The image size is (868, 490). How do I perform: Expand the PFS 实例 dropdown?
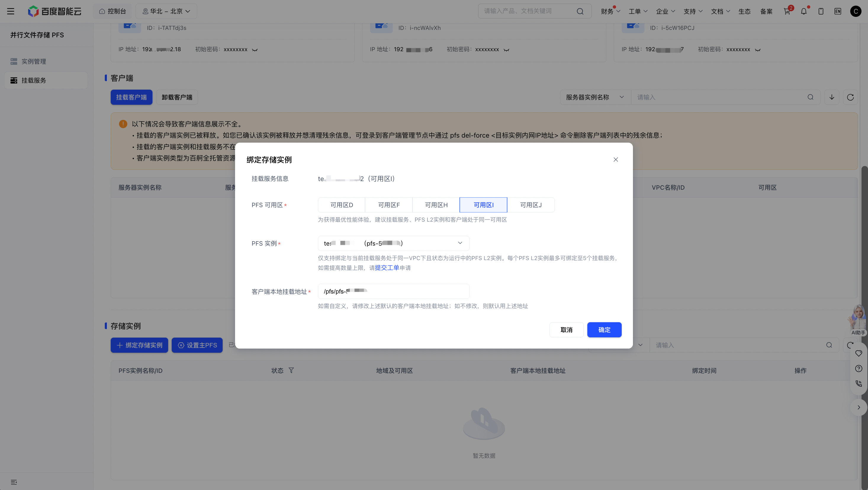pyautogui.click(x=393, y=243)
